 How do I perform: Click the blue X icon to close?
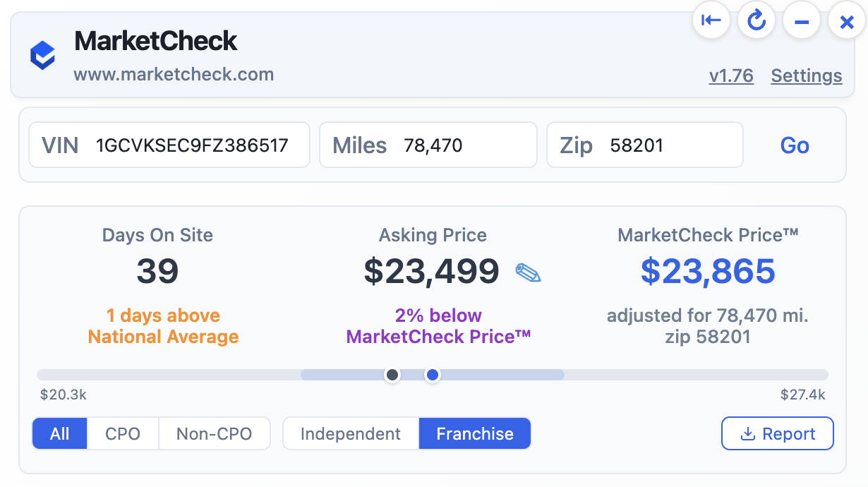point(846,21)
